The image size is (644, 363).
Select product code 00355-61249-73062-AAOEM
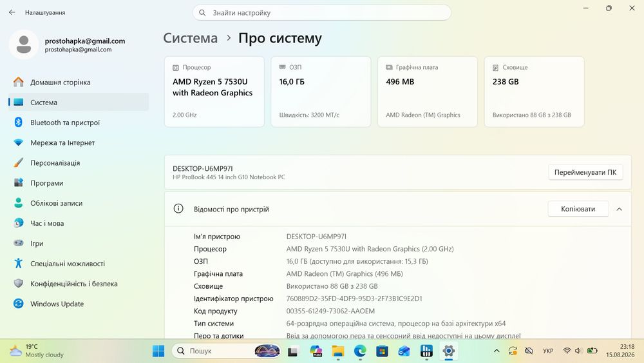(330, 311)
